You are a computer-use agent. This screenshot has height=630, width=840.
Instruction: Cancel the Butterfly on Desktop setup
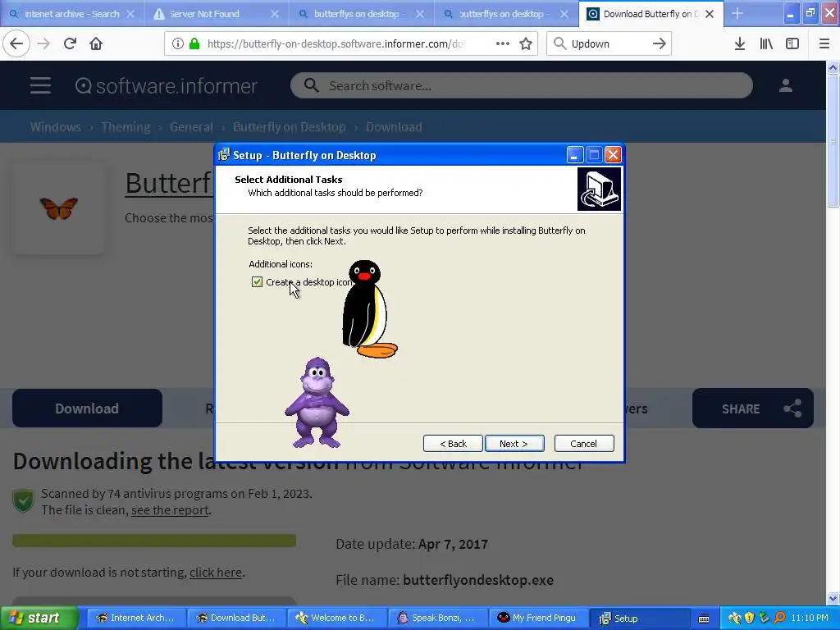pyautogui.click(x=584, y=444)
